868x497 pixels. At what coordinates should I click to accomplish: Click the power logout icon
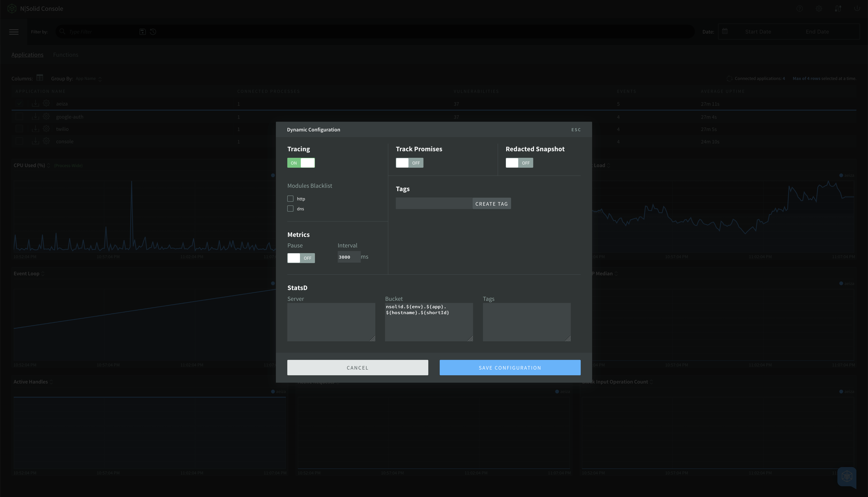(x=857, y=8)
